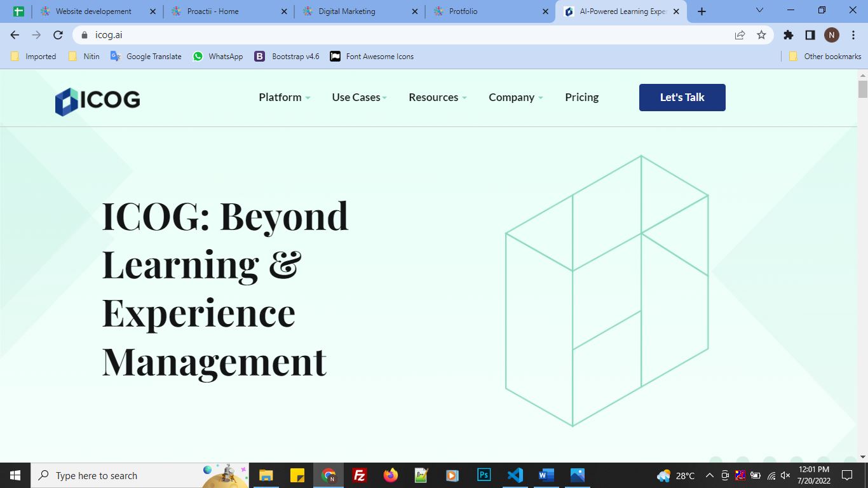Click the muted volume tray icon
This screenshot has height=488, width=868.
[x=785, y=475]
